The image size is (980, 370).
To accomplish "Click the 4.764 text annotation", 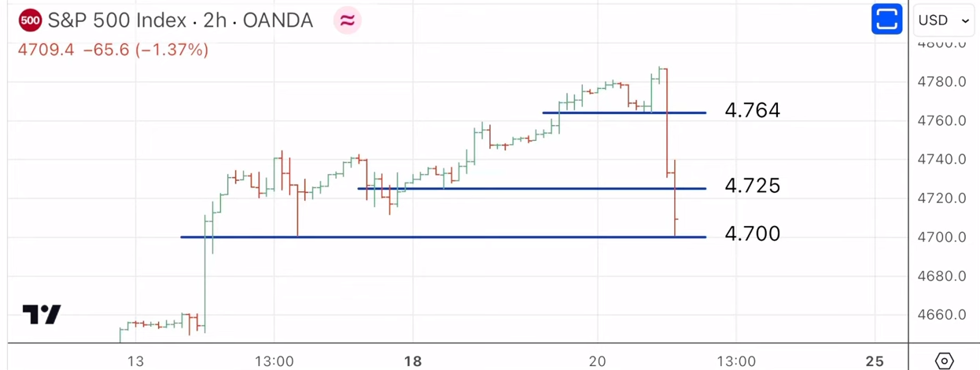I will click(753, 110).
